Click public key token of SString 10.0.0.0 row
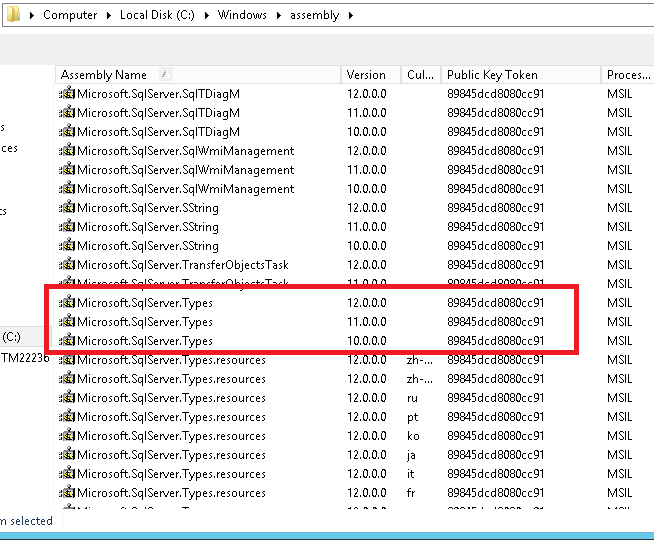Viewport: 654px width, 540px height. pyautogui.click(x=496, y=246)
